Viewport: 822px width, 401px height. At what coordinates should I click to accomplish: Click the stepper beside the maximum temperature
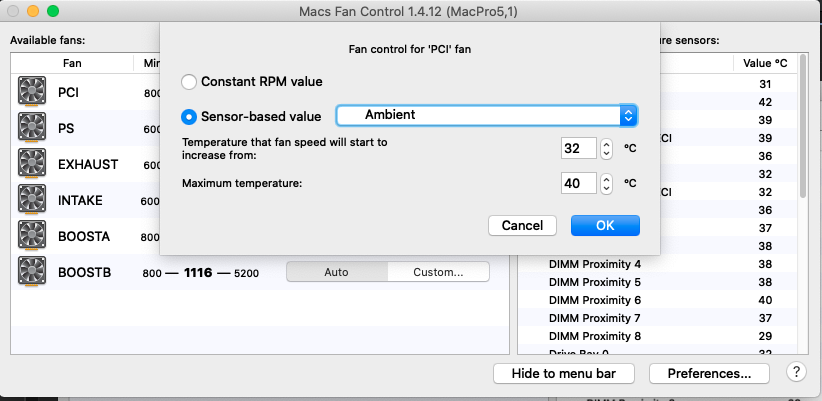click(x=607, y=183)
